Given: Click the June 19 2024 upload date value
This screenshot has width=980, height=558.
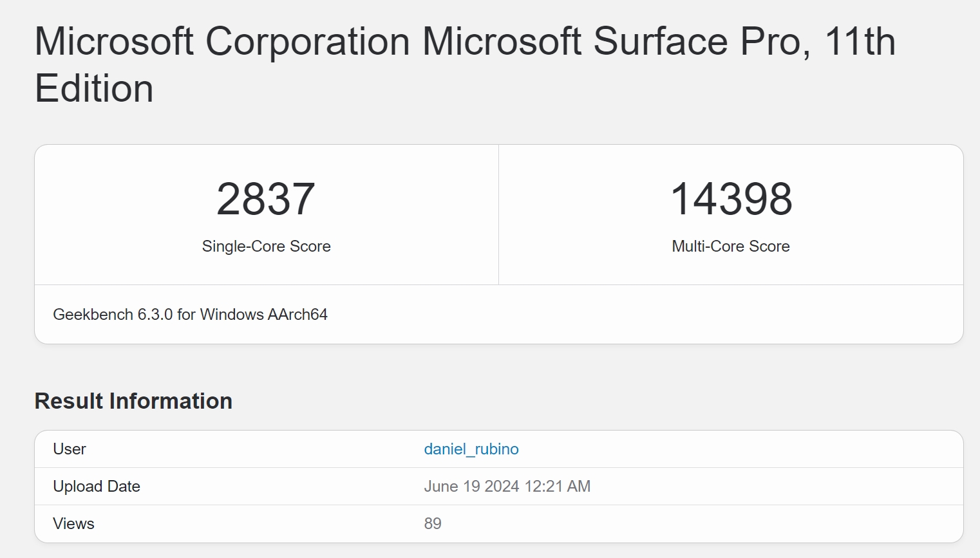Looking at the screenshot, I should [471, 487].
